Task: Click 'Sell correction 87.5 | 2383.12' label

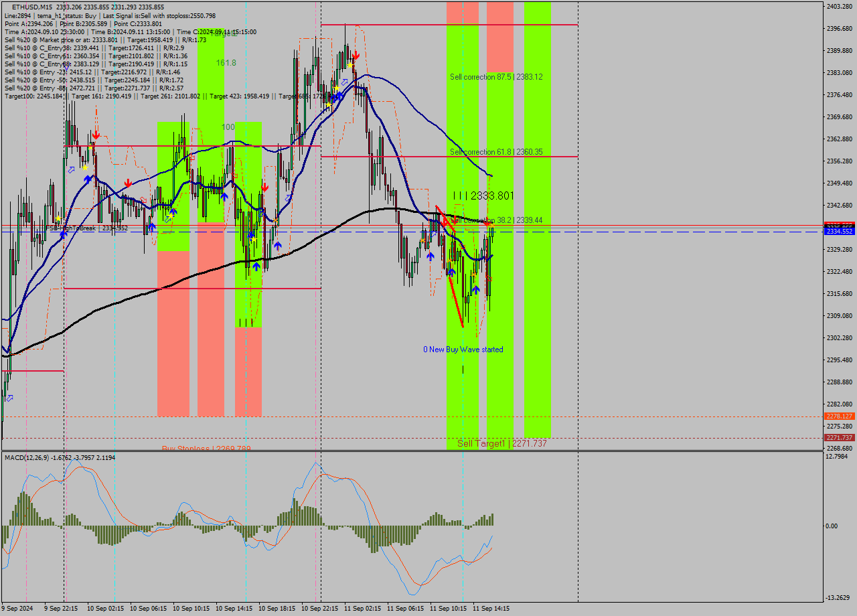Action: point(496,77)
